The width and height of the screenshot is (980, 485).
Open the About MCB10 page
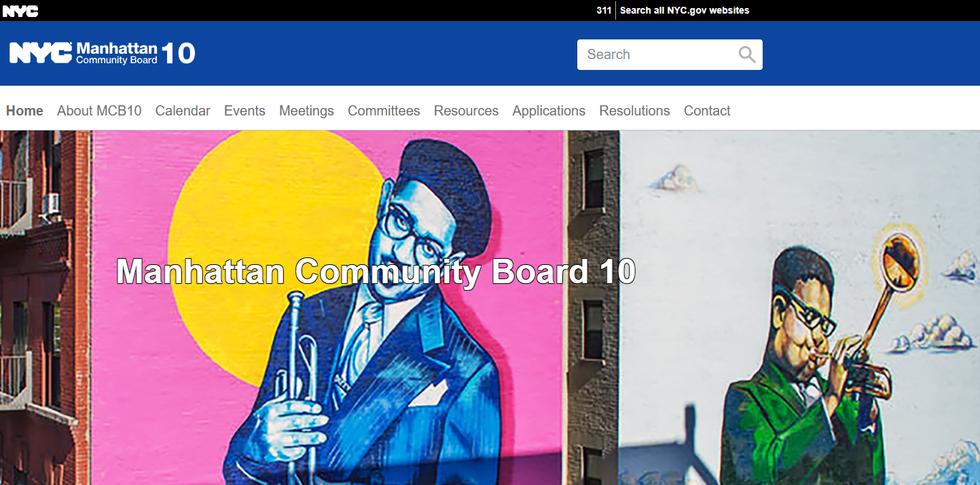(99, 110)
